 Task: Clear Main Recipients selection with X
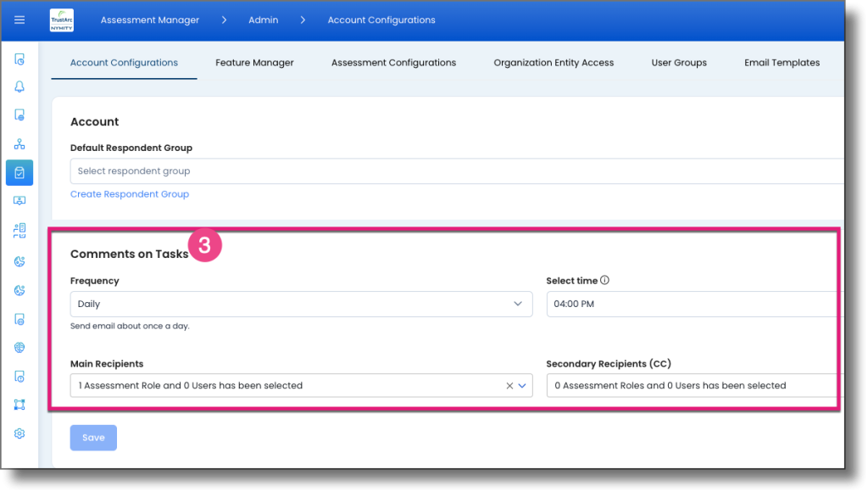(x=509, y=386)
